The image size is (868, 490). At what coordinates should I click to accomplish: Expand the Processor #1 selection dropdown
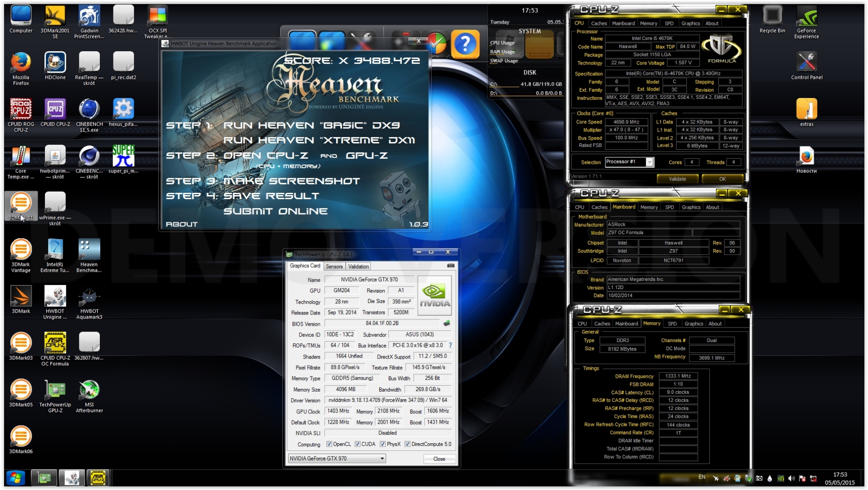pyautogui.click(x=650, y=162)
